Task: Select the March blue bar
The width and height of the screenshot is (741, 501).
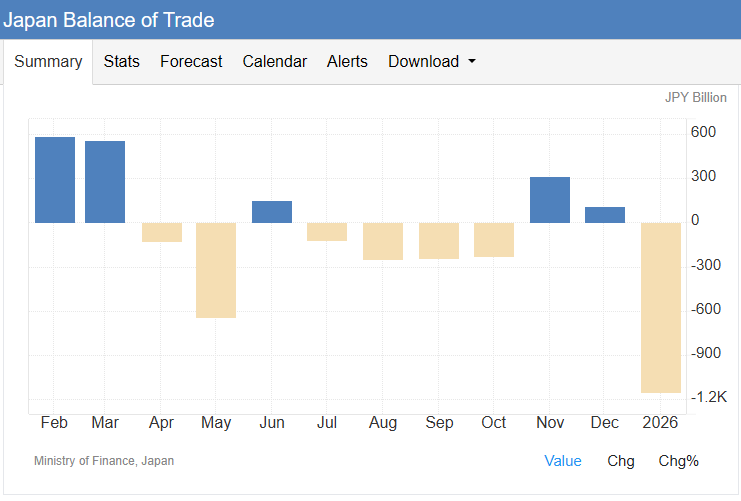Action: point(105,182)
